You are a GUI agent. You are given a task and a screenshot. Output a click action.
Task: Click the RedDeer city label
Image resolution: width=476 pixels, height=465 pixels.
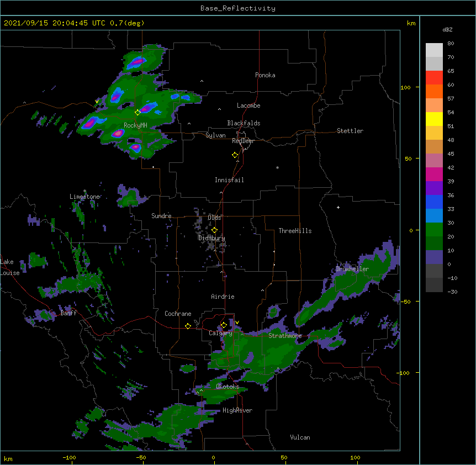tap(243, 141)
